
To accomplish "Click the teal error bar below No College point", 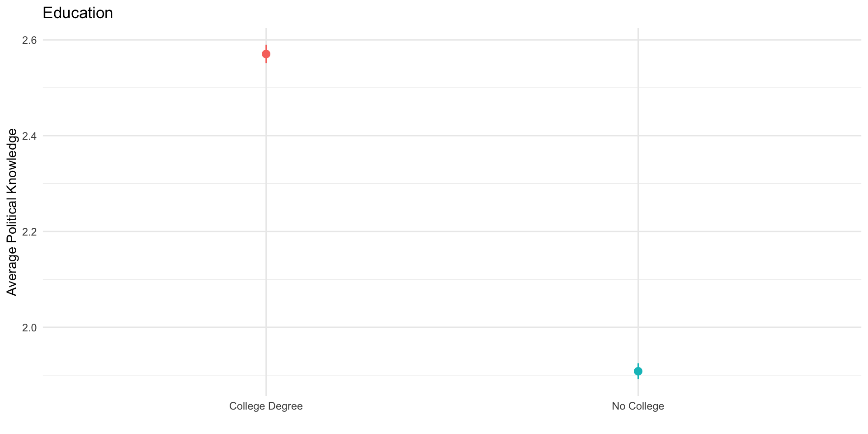I will 638,377.
